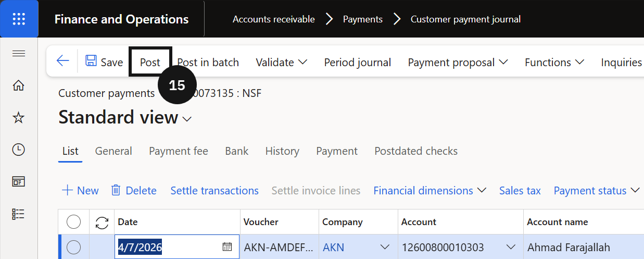The image size is (644, 259).
Task: Open the app launcher waffle icon
Action: point(19,19)
